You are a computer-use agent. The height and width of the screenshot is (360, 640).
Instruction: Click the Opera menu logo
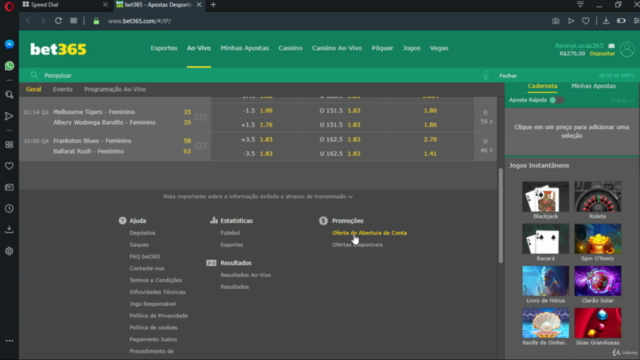point(9,6)
